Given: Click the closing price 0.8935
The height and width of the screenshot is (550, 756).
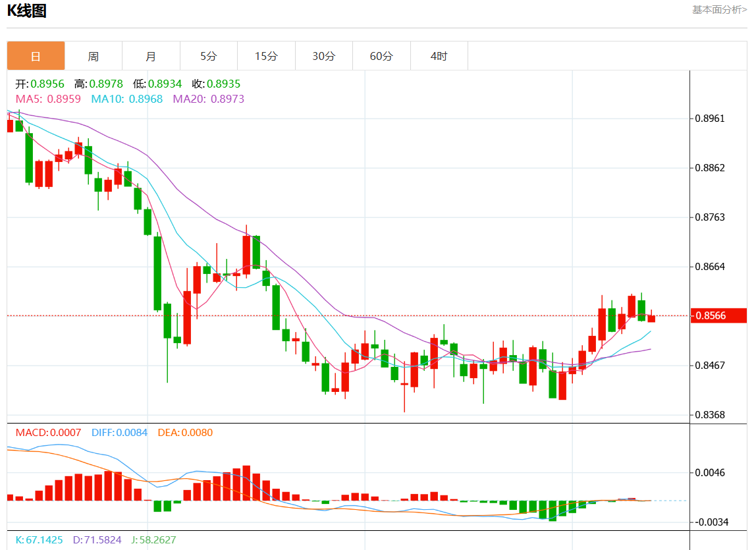Looking at the screenshot, I should pos(224,84).
